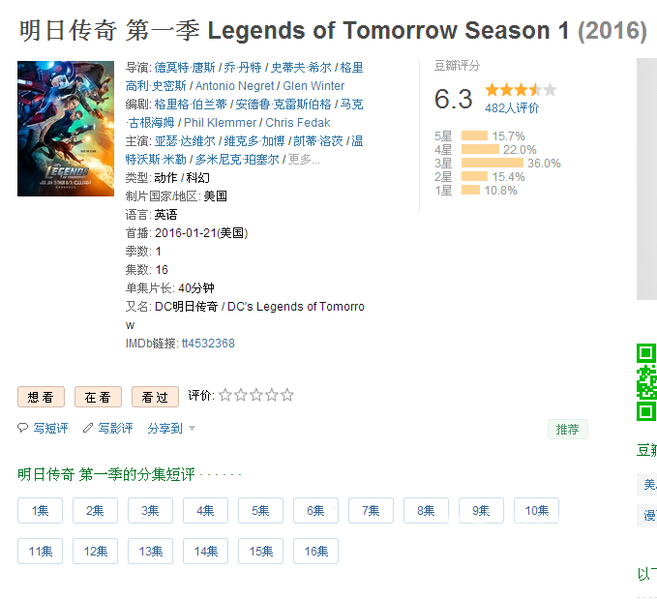The height and width of the screenshot is (600, 657).
Task: View the 482人评价 ratings link
Action: [x=512, y=108]
